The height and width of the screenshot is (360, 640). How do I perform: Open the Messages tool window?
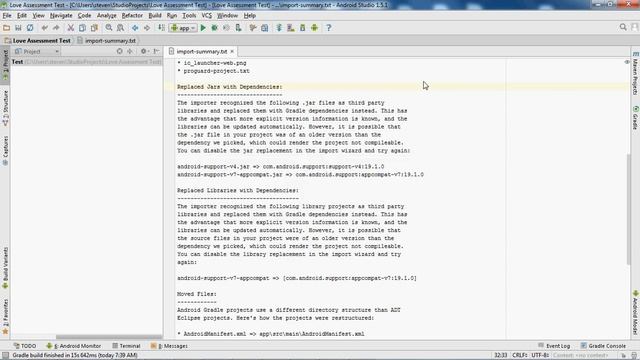click(169, 346)
